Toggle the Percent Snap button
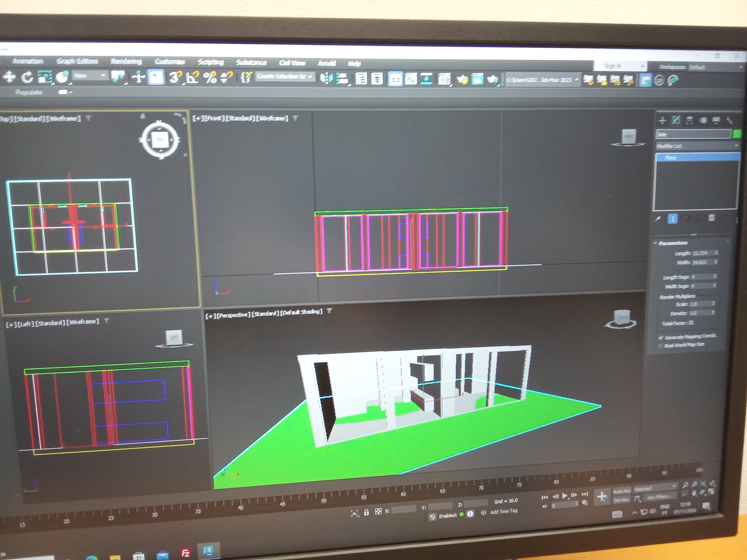Image resolution: width=747 pixels, height=560 pixels. click(210, 78)
